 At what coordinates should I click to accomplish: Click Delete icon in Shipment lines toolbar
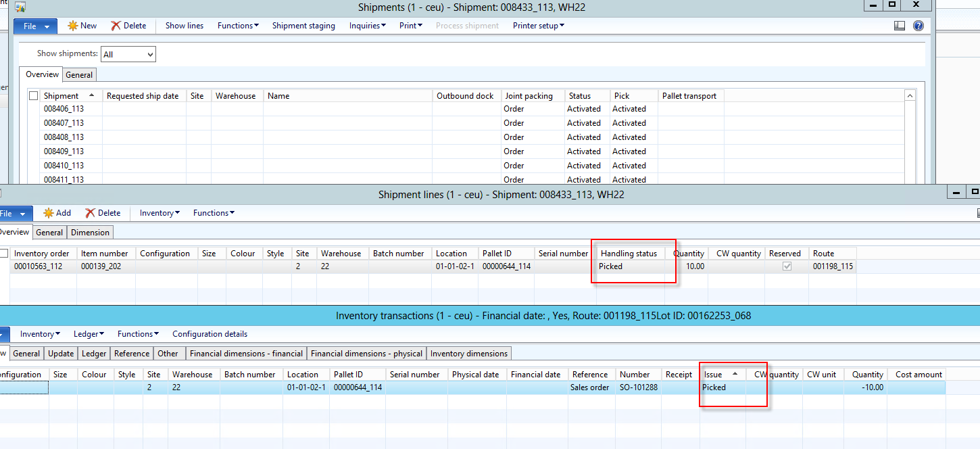tap(91, 213)
